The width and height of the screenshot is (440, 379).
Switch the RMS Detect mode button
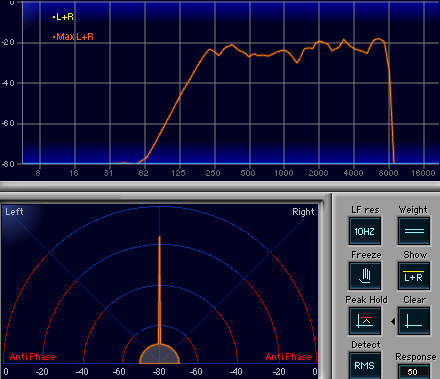[x=365, y=365]
